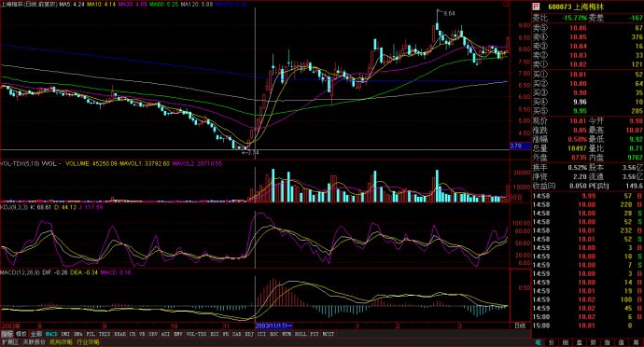Toggle the KDJ indicator
The image size is (644, 347).
coord(249,334)
